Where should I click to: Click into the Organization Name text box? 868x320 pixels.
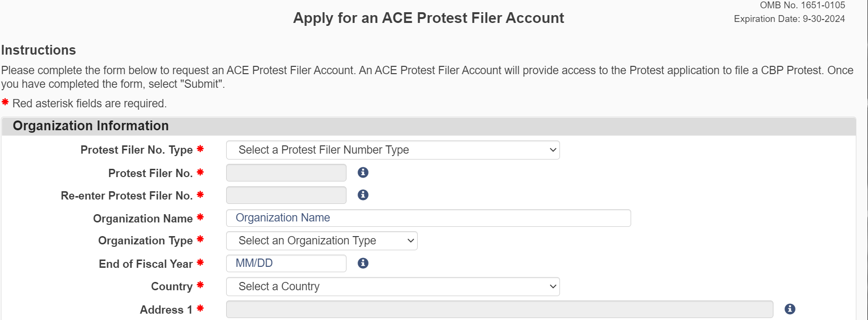428,218
